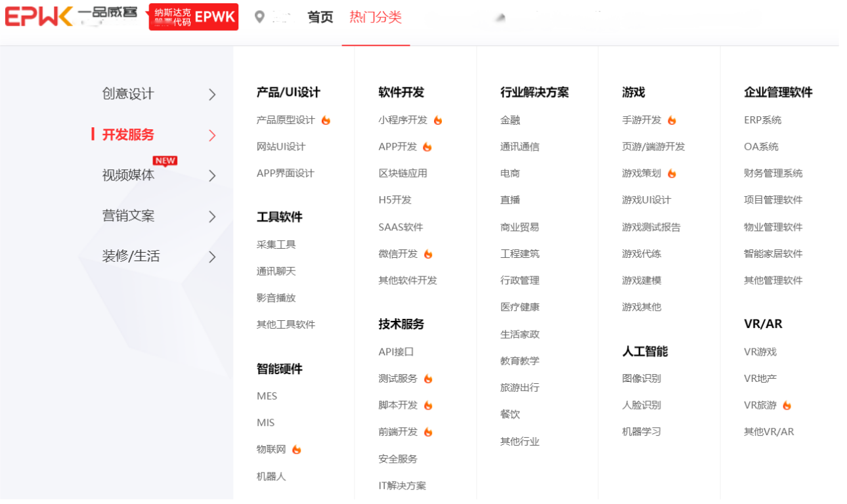The height and width of the screenshot is (504, 847).
Task: Open APP开发 link
Action: tap(398, 147)
